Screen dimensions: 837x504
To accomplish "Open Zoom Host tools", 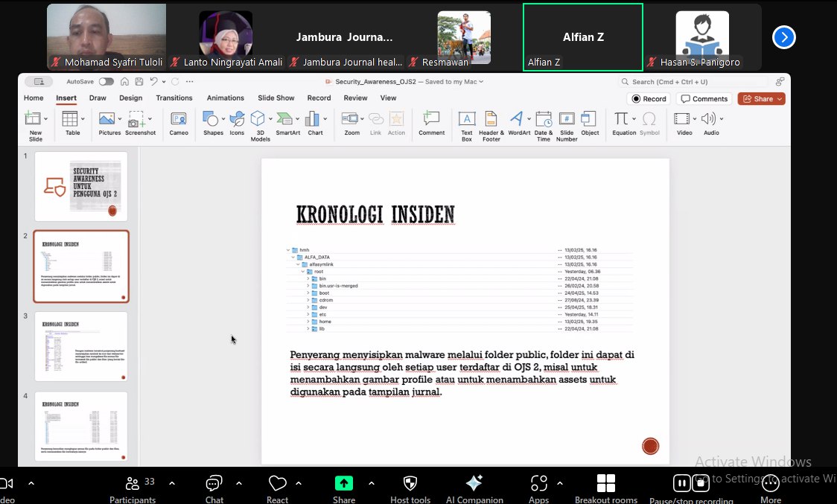I will 410,489.
